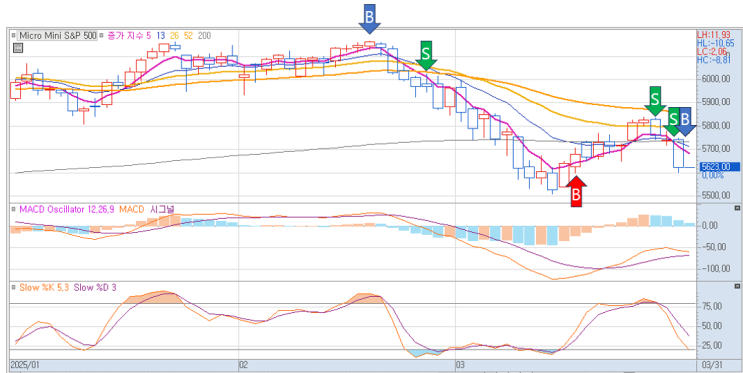The height and width of the screenshot is (373, 743).
Task: Click the panel button at MACD pane's right corner
Action: [737, 208]
